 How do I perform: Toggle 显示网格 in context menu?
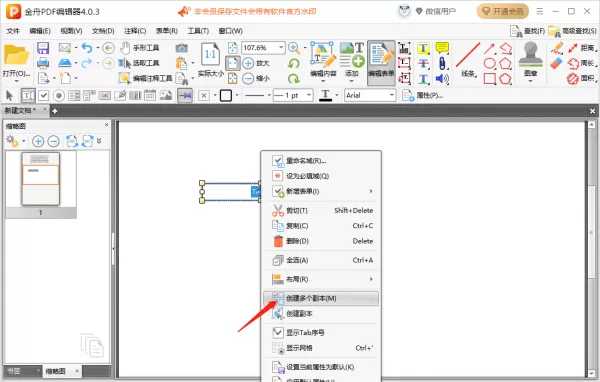click(x=321, y=348)
